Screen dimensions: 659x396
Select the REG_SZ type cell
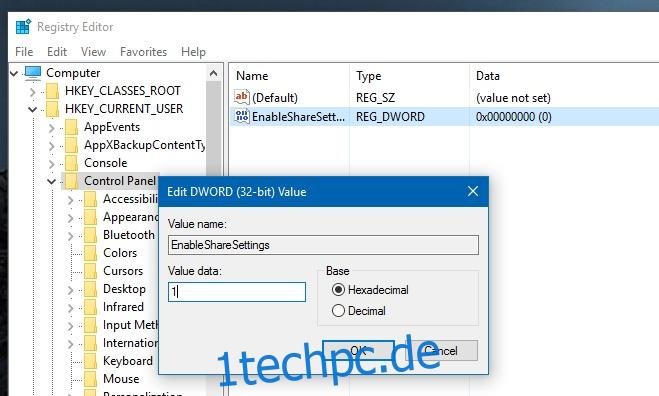375,98
